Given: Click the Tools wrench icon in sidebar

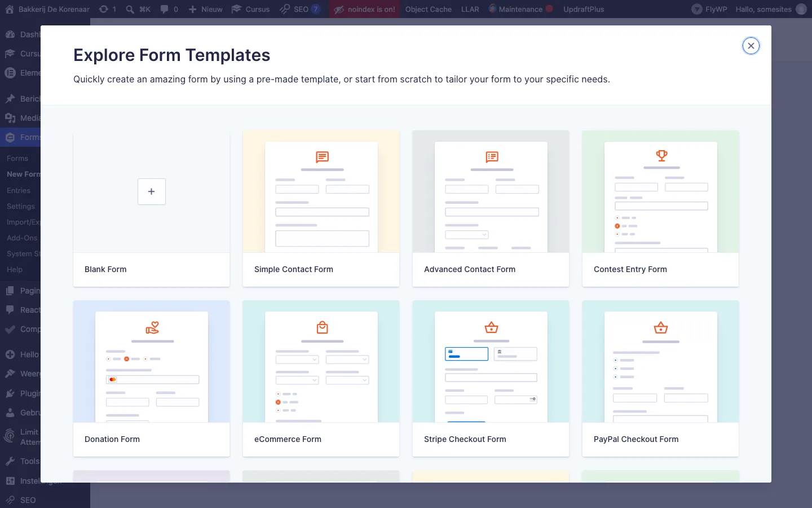Looking at the screenshot, I should 10,461.
